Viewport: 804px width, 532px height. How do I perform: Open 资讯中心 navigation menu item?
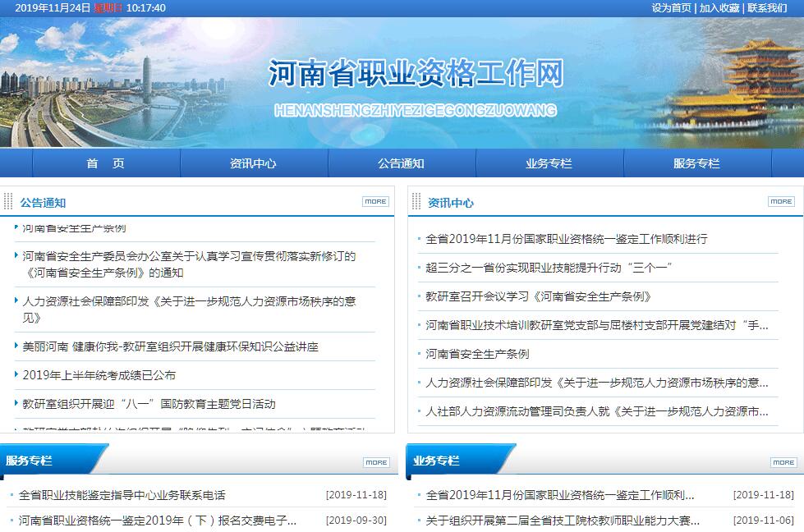tap(253, 163)
